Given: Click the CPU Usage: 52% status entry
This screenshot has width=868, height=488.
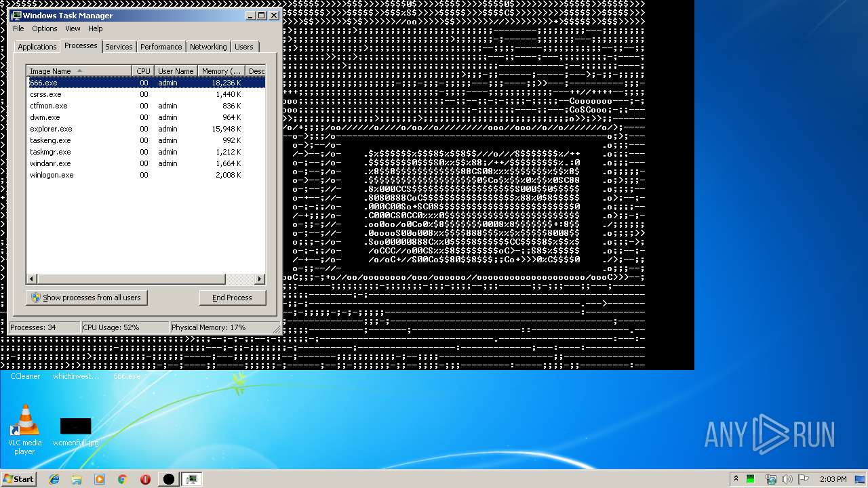Looking at the screenshot, I should [125, 327].
